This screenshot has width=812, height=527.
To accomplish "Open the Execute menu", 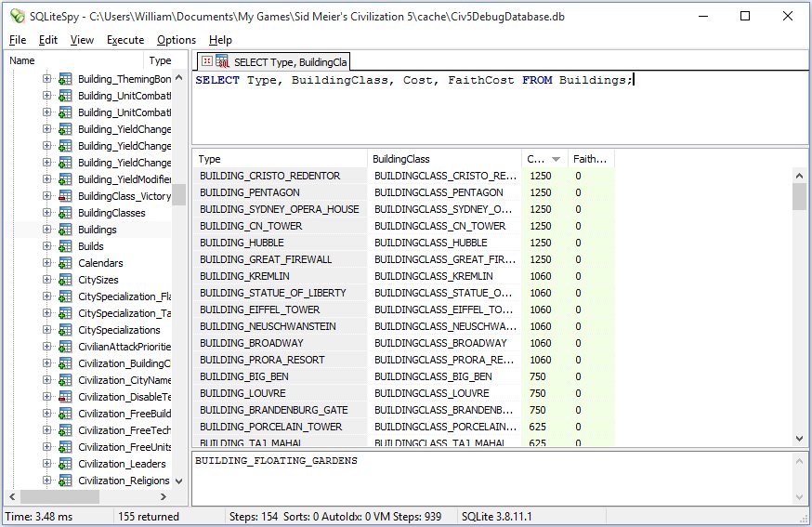I will tap(125, 40).
